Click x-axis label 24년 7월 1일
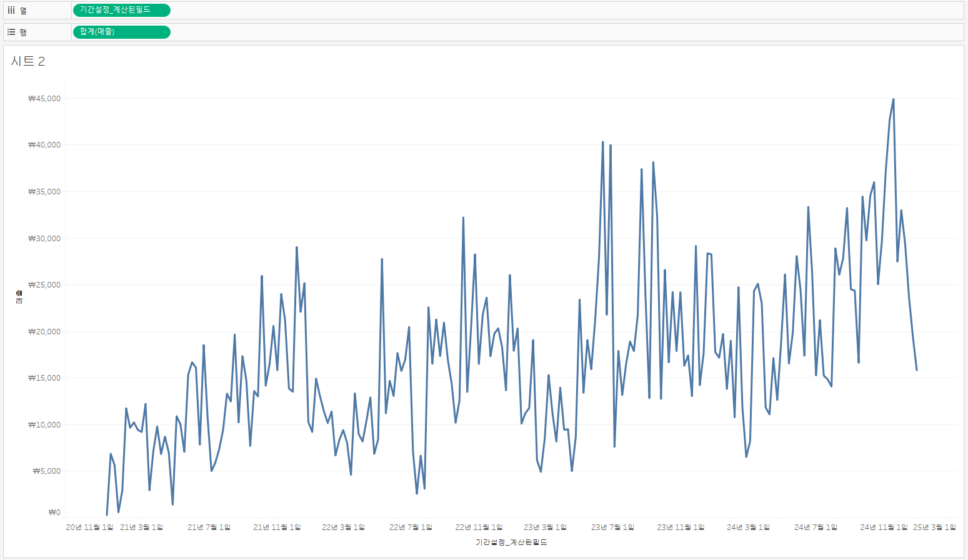968x560 pixels. pos(816,527)
